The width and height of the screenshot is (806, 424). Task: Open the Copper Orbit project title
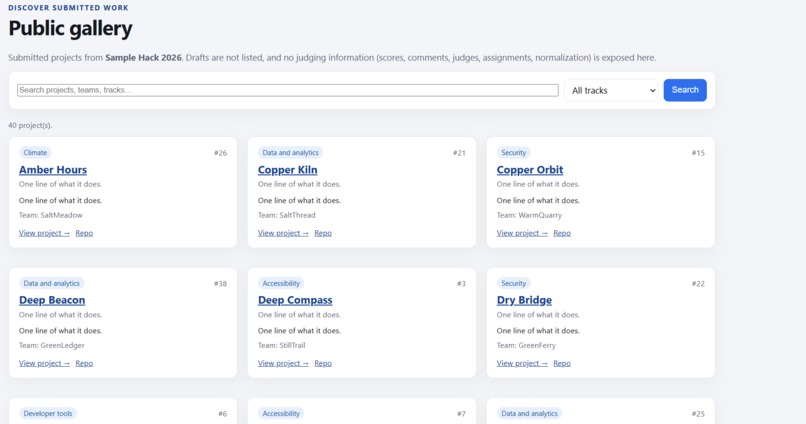tap(529, 170)
